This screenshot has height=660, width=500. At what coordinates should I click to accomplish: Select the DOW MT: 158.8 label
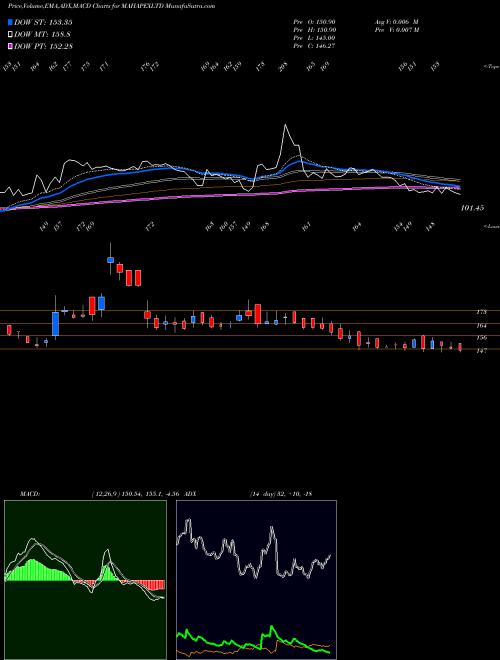pos(42,35)
